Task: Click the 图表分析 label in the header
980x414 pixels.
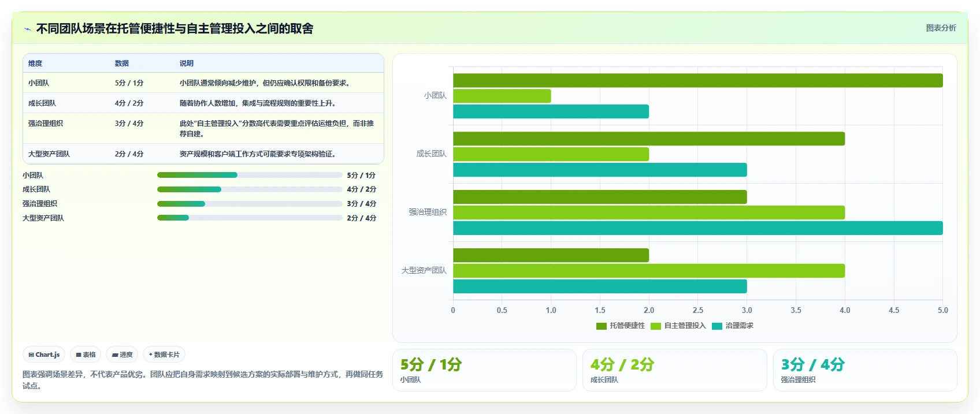Action: pyautogui.click(x=941, y=28)
